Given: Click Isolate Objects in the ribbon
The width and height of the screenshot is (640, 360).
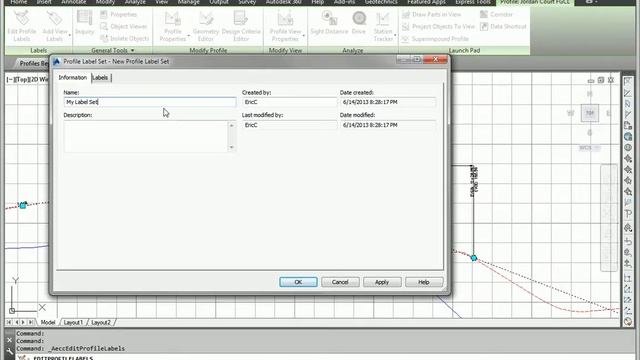Looking at the screenshot, I should [x=125, y=38].
